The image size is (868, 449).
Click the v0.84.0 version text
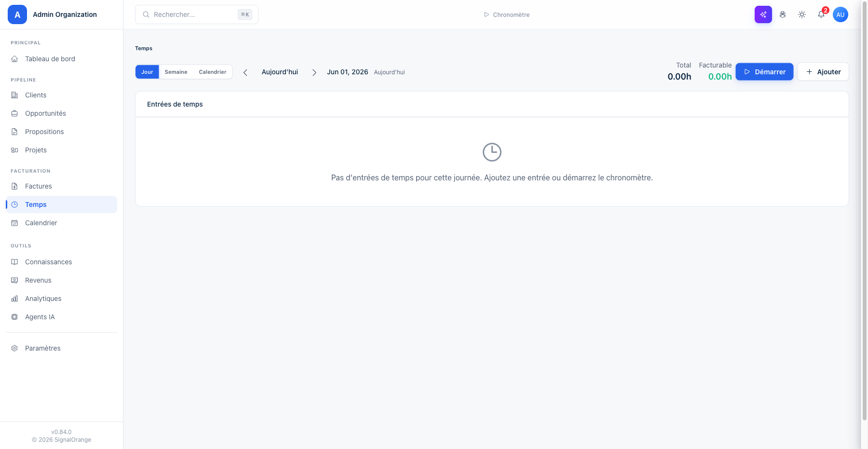click(61, 432)
